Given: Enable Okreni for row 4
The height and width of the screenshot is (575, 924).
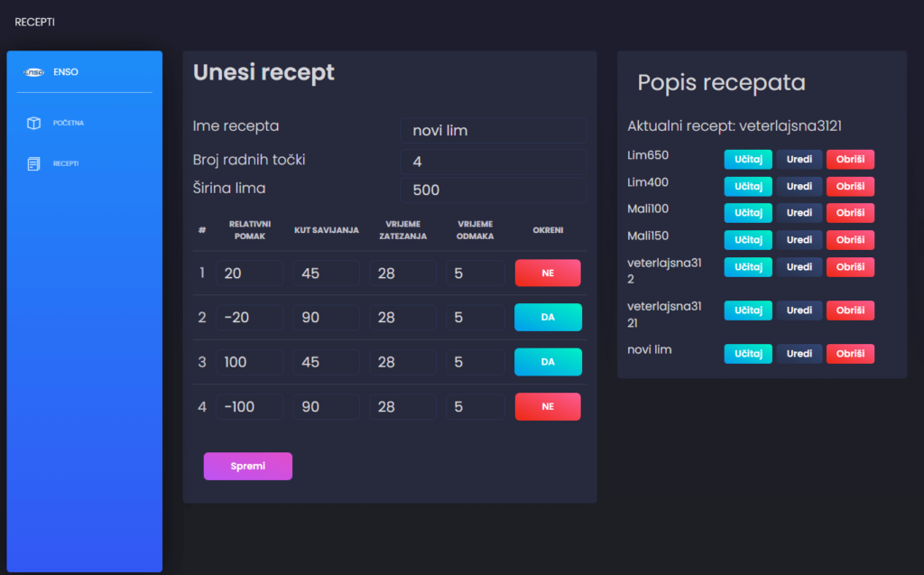Looking at the screenshot, I should coord(548,406).
